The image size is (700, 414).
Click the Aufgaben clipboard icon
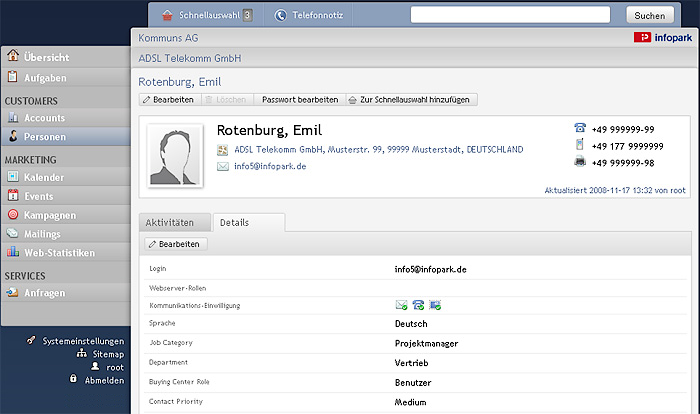click(x=12, y=77)
